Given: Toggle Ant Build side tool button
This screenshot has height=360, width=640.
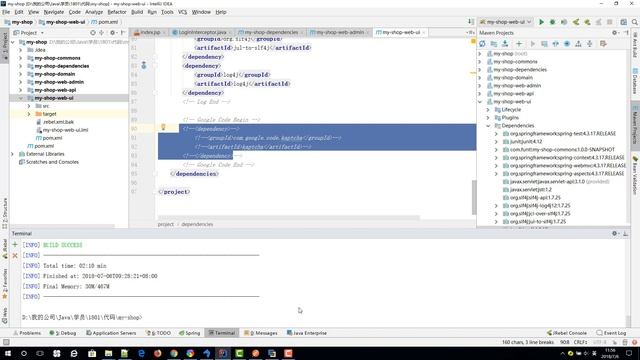Looking at the screenshot, I should (635, 45).
